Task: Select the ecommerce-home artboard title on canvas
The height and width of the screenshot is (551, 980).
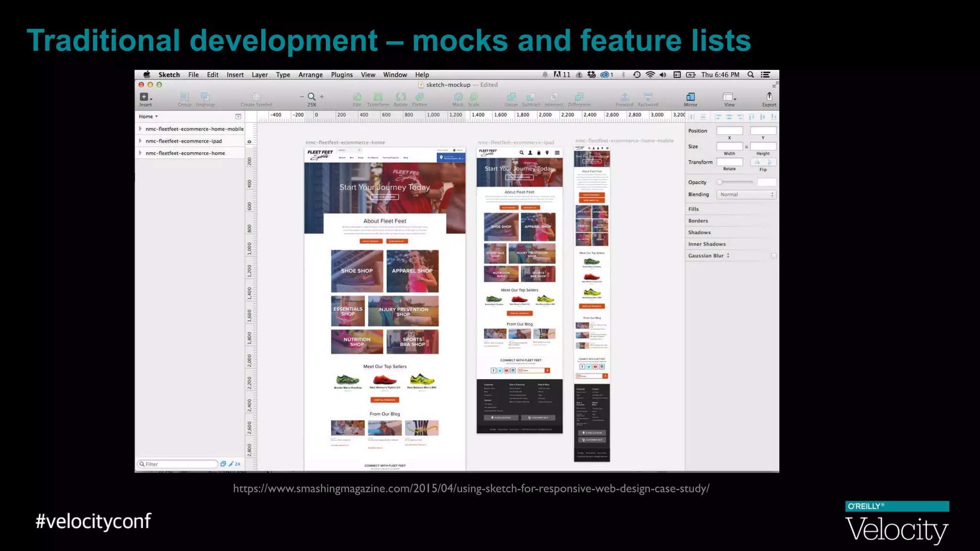Action: click(345, 143)
